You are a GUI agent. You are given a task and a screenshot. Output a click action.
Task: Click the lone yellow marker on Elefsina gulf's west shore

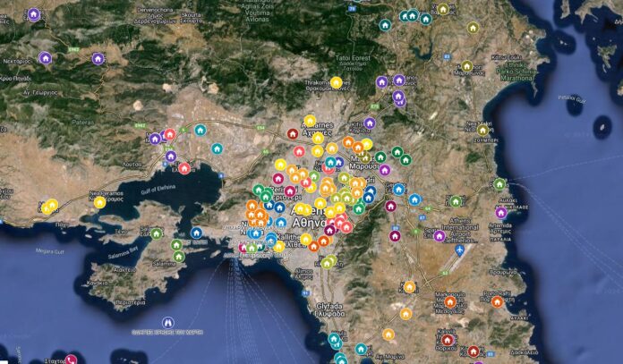point(99,202)
